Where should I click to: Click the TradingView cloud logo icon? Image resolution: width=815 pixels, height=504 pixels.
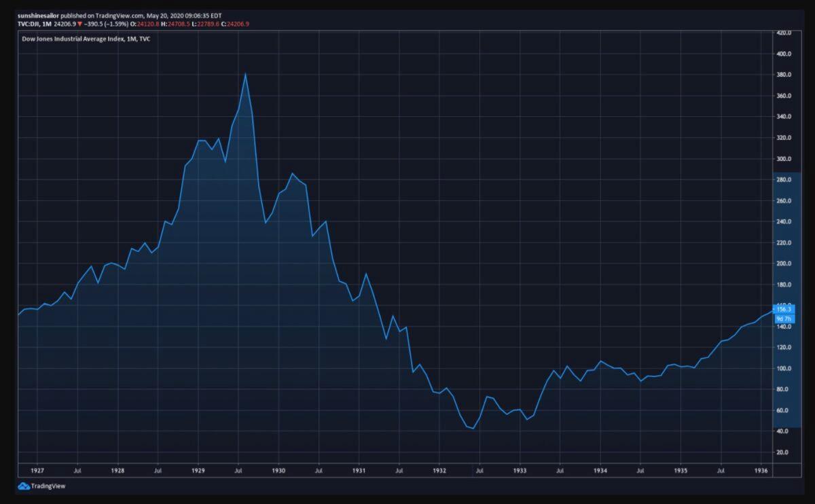tap(24, 486)
